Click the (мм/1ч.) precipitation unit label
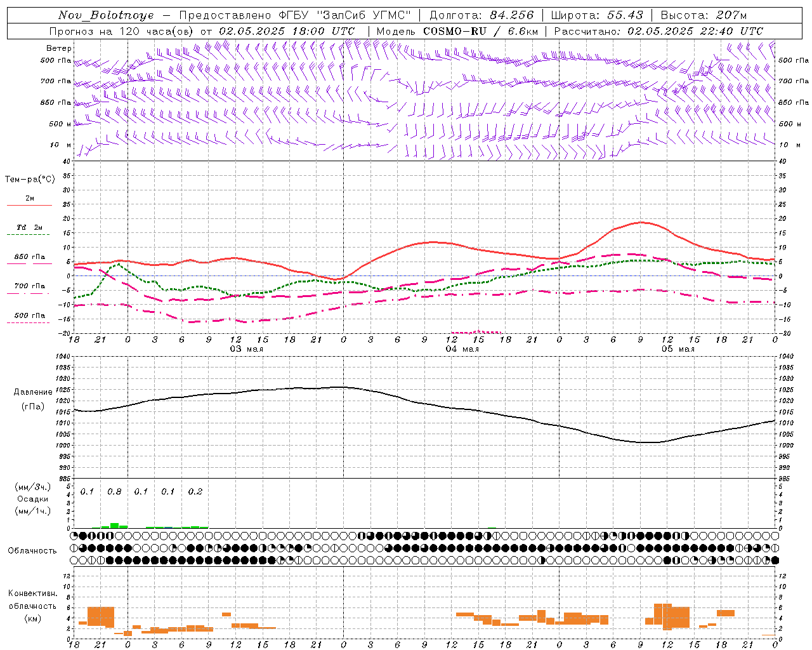This screenshot has width=812, height=650. coord(33,511)
